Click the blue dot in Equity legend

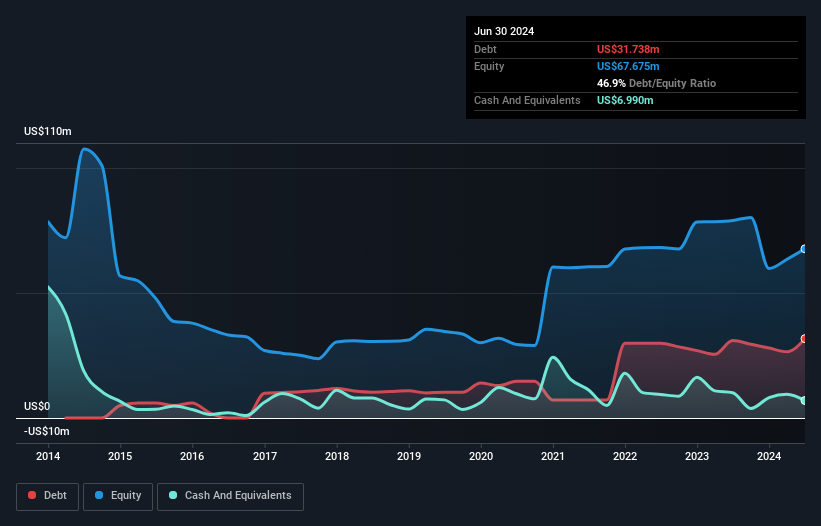point(98,495)
